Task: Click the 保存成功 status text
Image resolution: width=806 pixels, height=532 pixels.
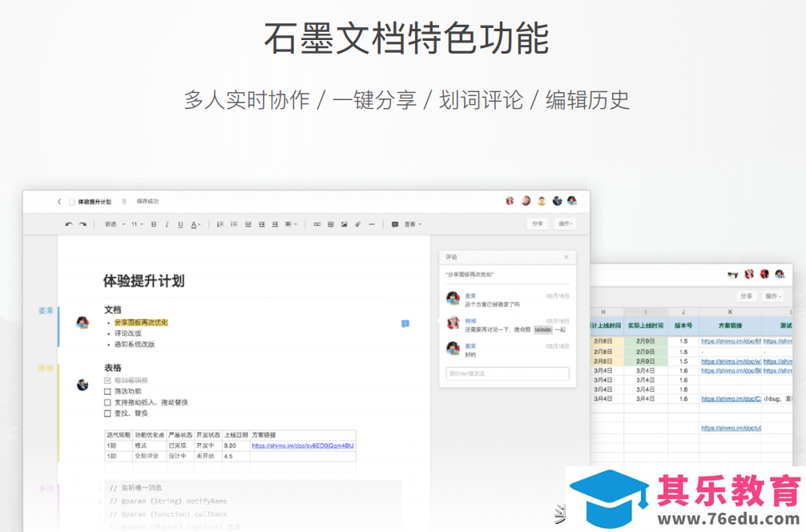Action: pyautogui.click(x=147, y=201)
